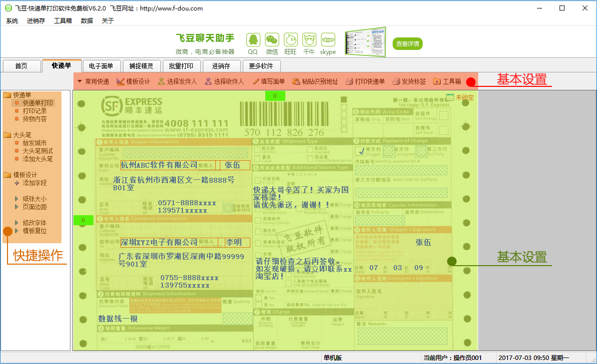Click 粘贴识别地址 toolbar button
The width and height of the screenshot is (597, 364).
coord(315,81)
